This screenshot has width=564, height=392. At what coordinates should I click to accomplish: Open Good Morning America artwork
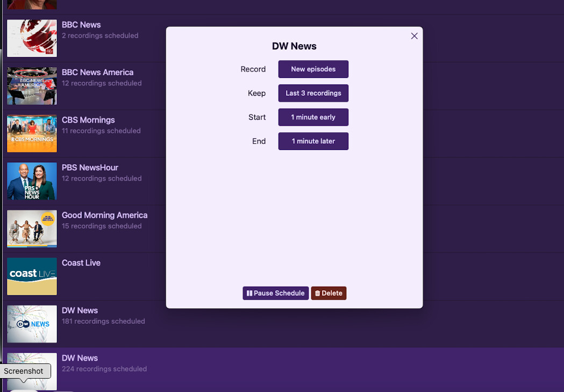32,229
